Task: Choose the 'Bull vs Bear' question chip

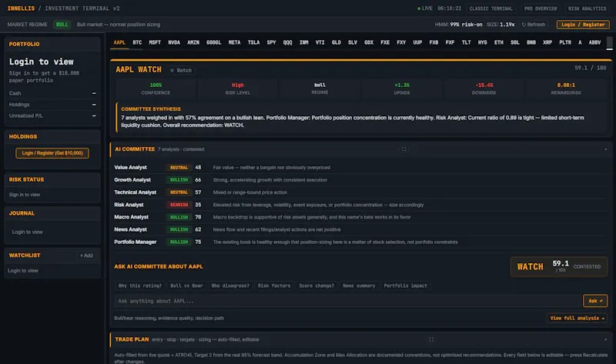Action: (186, 286)
